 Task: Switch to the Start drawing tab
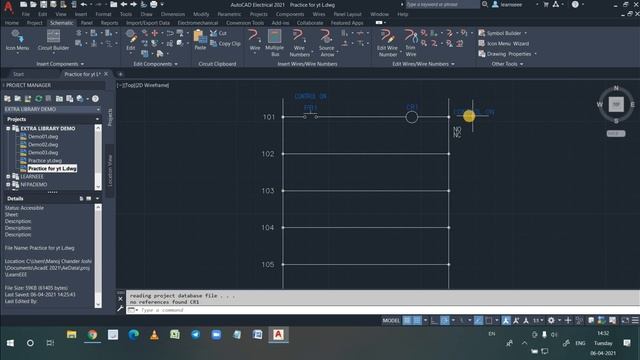click(18, 74)
